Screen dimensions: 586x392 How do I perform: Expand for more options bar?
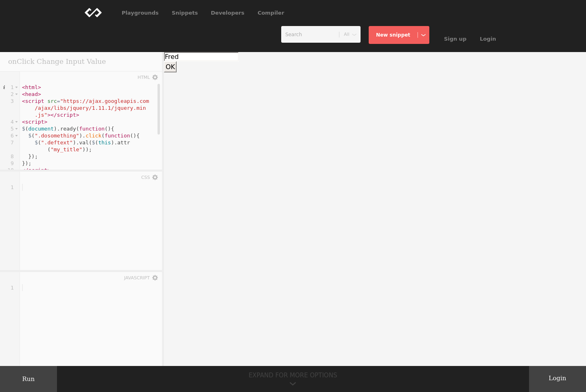pos(293,379)
